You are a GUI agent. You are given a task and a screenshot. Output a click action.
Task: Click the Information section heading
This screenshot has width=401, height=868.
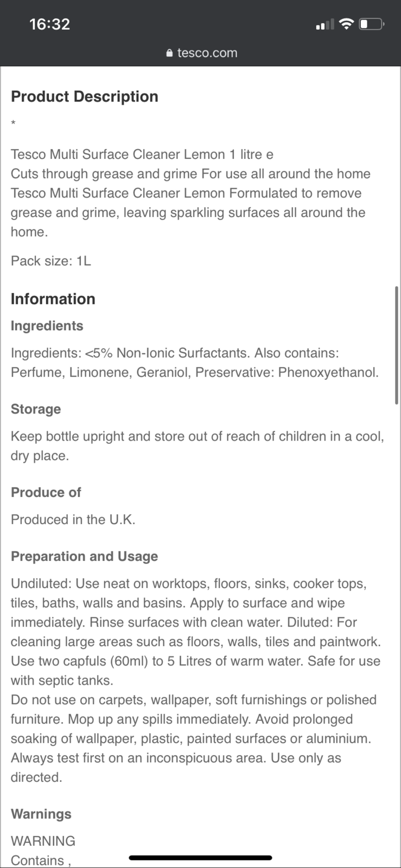(x=53, y=299)
